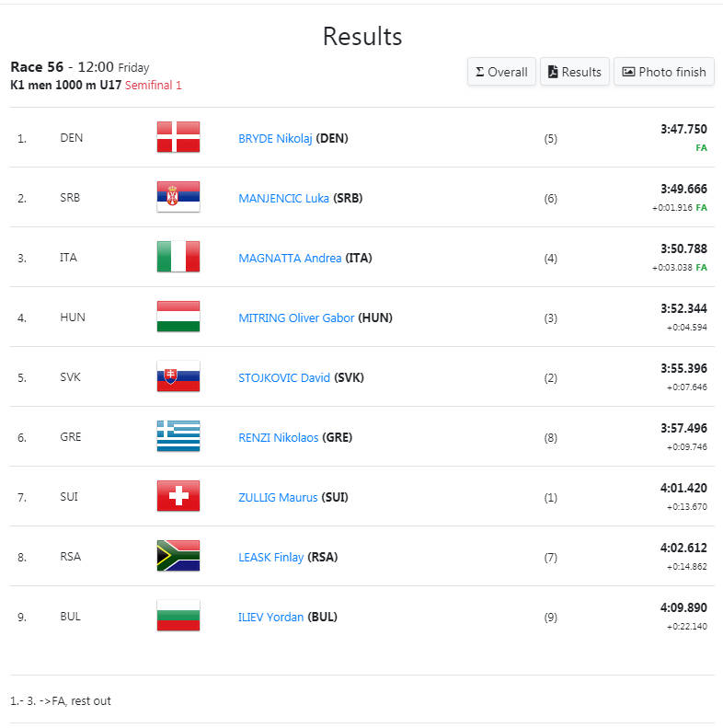Click the Denmark flag icon
723x728 pixels.
(178, 137)
